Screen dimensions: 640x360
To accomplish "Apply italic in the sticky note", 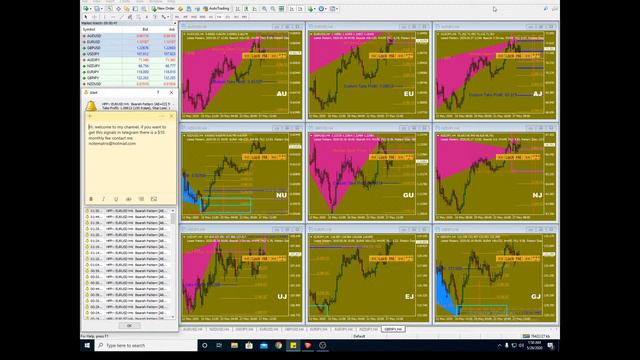I will click(103, 199).
